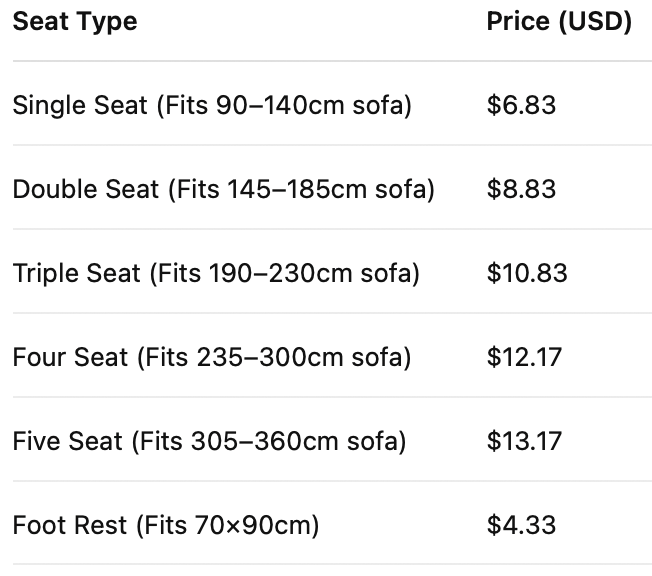Click the $6.83 price cell
The image size is (652, 576).
tap(521, 105)
